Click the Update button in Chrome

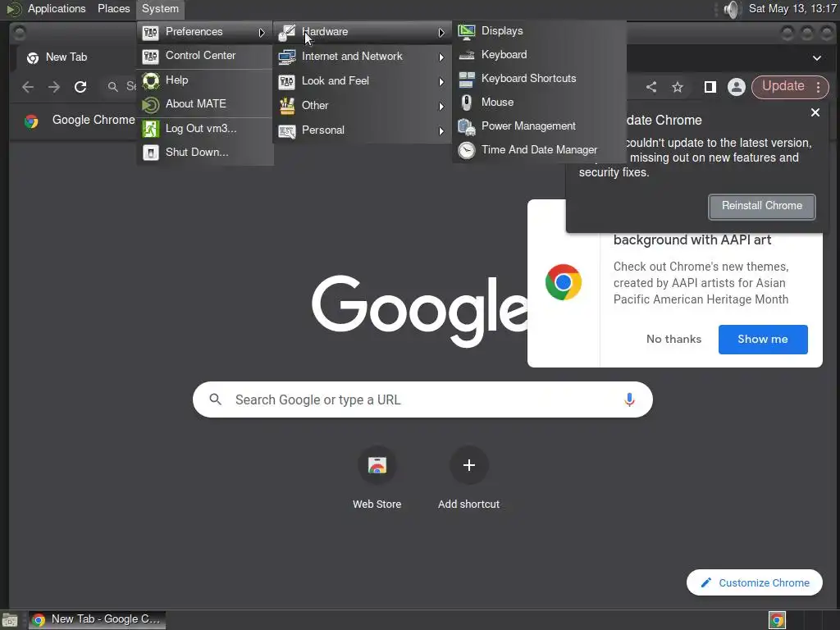783,86
